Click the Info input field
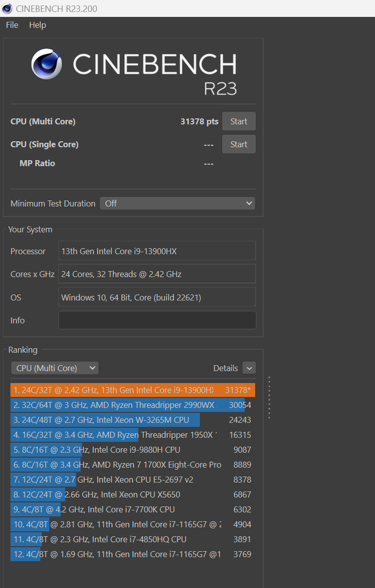Image resolution: width=375 pixels, height=588 pixels. point(157,321)
